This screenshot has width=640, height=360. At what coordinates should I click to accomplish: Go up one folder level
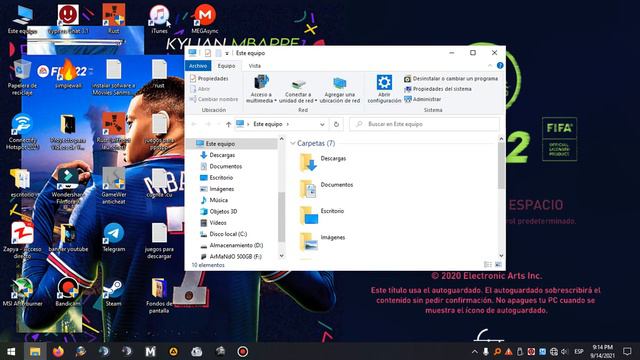pos(228,124)
